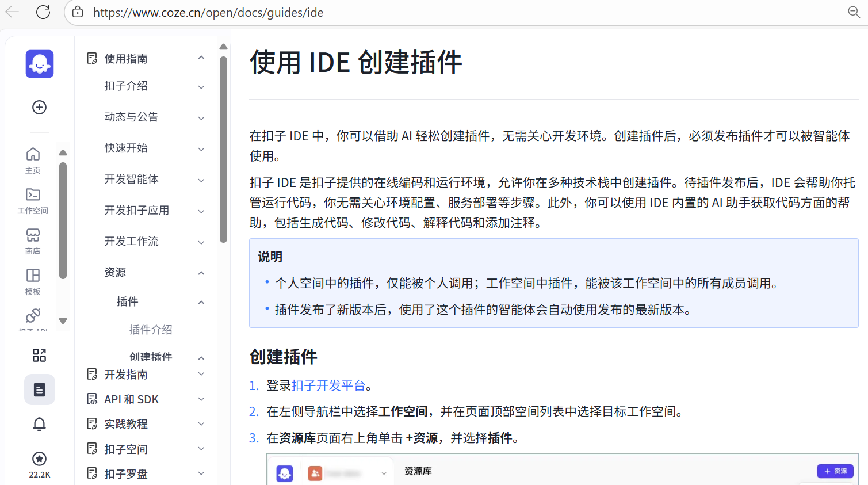The image size is (868, 485).
Task: Click the 使用 IDE 创建插件 page title
Action: tap(355, 62)
